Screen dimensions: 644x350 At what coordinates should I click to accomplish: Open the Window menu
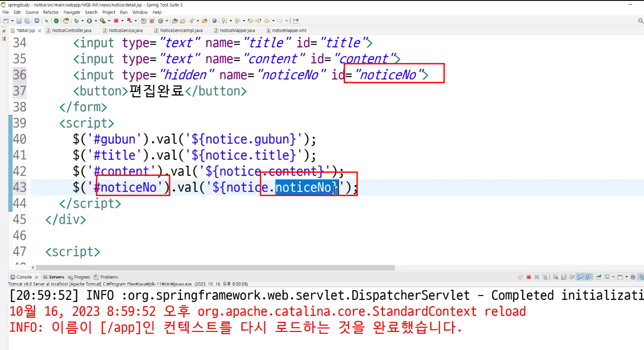tap(140, 12)
